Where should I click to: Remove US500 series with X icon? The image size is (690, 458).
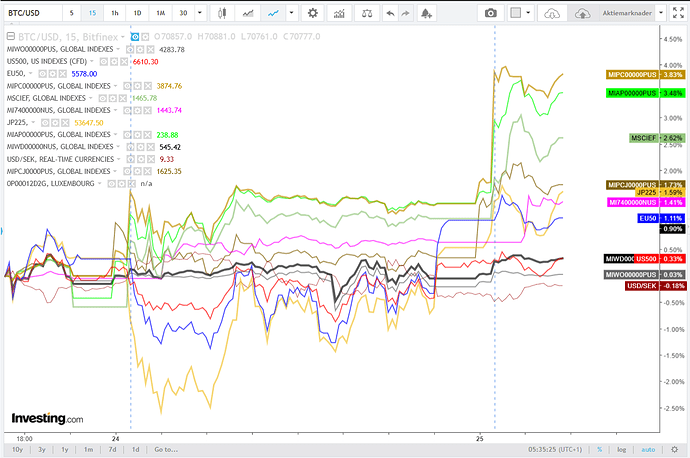pos(124,62)
